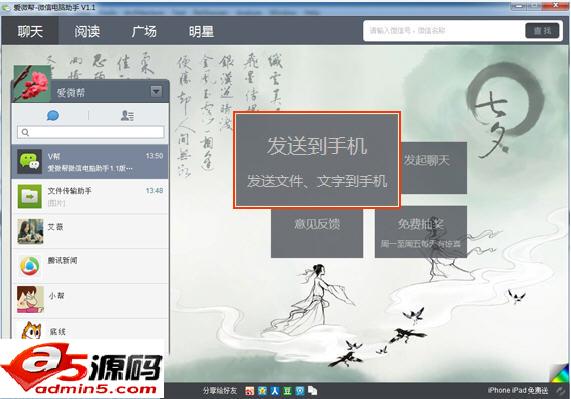This screenshot has width=571, height=399.
Task: Click the copy link icon in share bar
Action: pos(312,391)
